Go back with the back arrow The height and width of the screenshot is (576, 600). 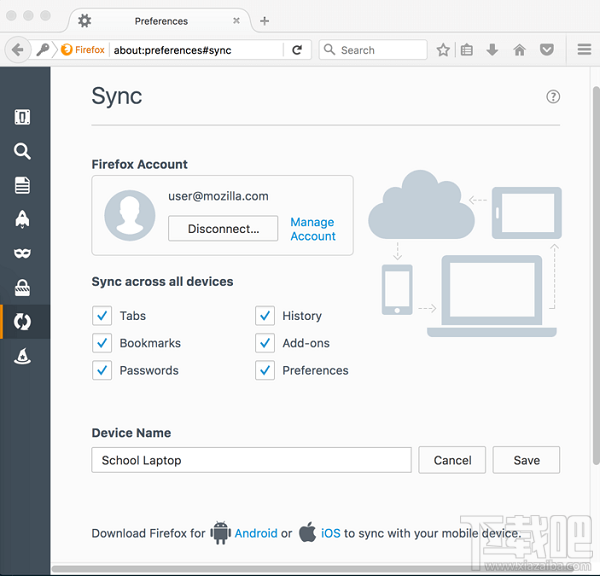click(x=17, y=50)
